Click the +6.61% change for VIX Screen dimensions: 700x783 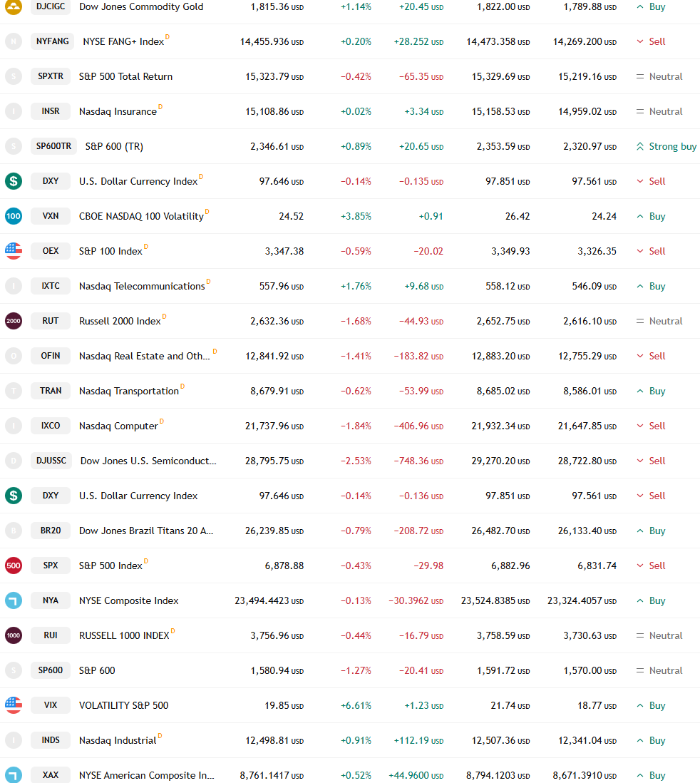(356, 706)
